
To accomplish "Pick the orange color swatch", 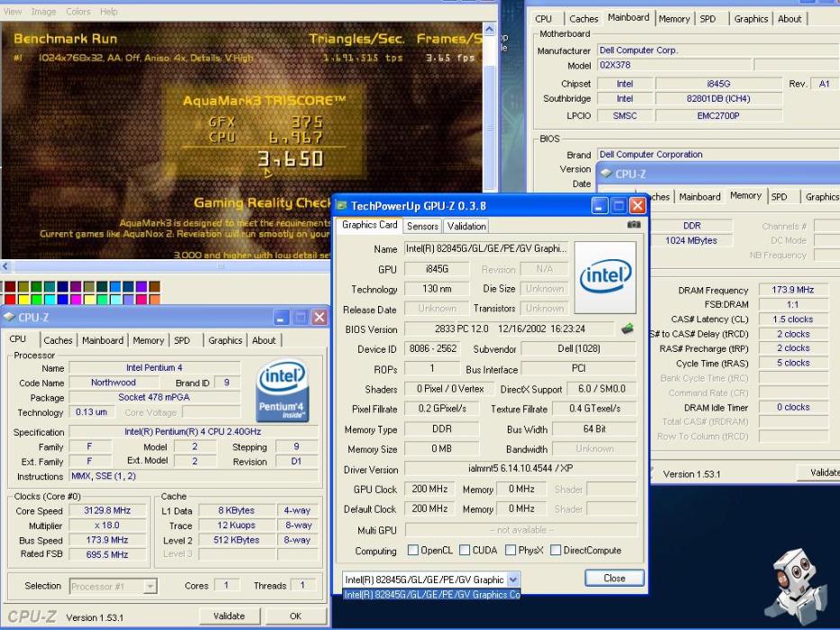I will [155, 300].
